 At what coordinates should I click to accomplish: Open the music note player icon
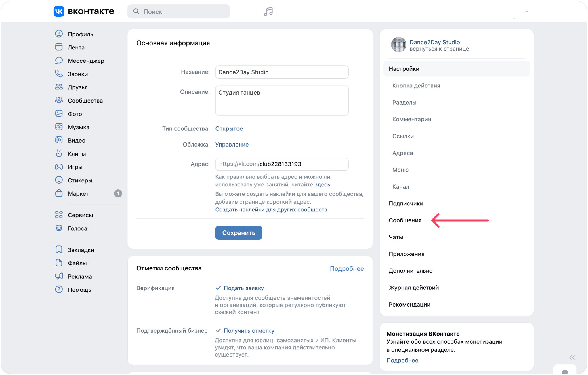pos(268,11)
